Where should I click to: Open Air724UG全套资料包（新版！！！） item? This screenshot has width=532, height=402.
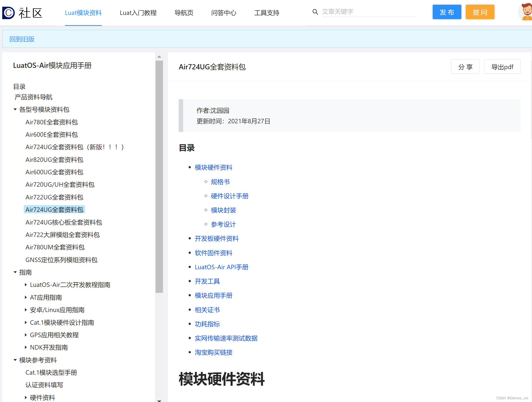click(x=75, y=147)
